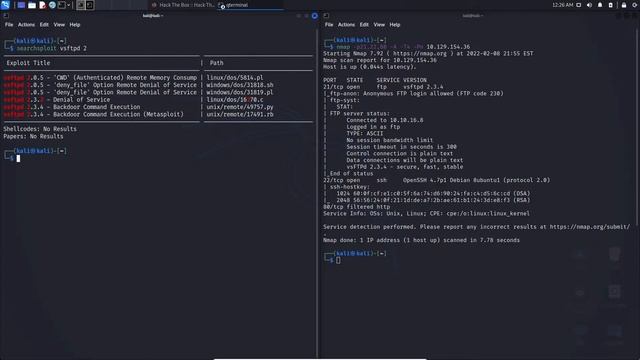Open View menu in right terminal

click(379, 25)
